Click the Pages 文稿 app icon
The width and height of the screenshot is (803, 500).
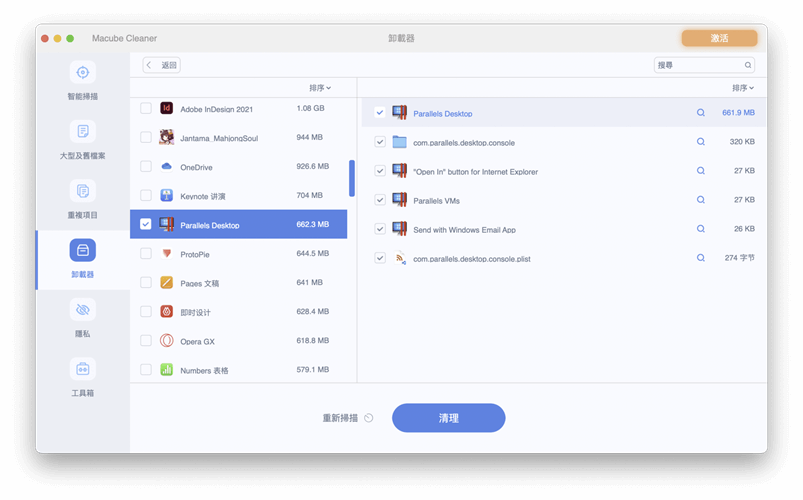[166, 282]
